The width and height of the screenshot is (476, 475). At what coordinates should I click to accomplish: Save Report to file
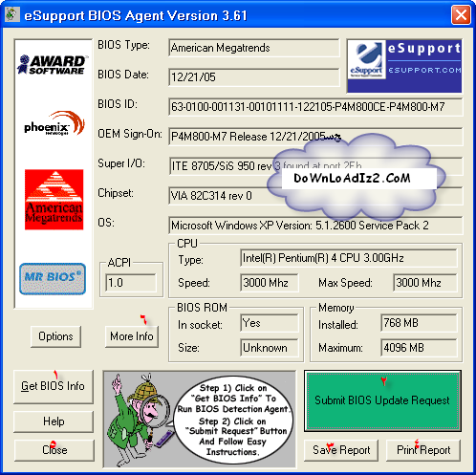pos(341,450)
